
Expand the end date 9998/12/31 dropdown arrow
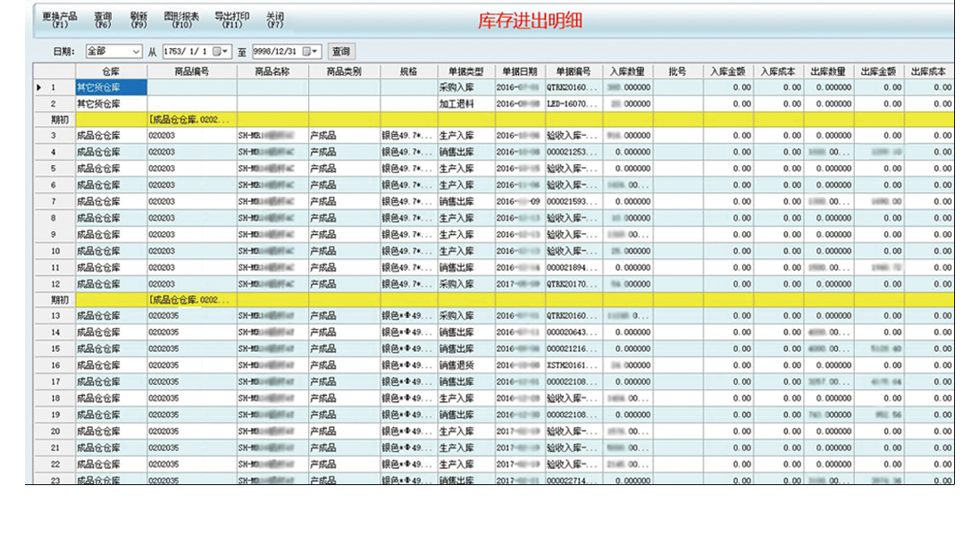pos(316,52)
